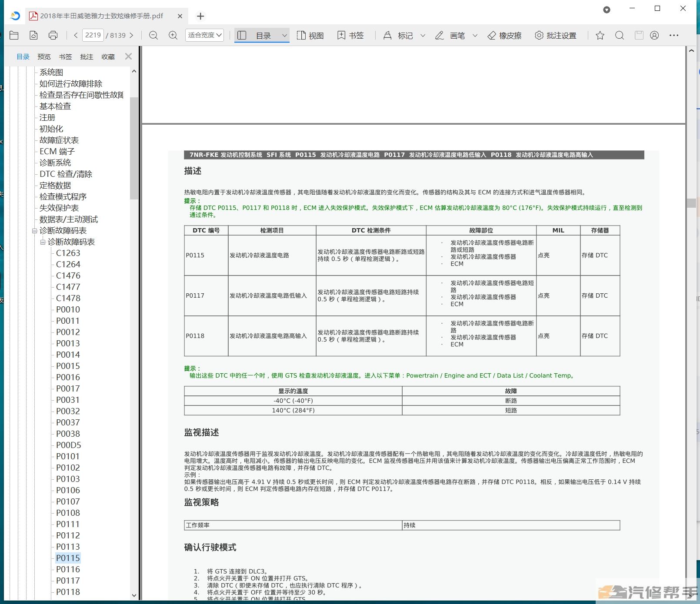Switch to the 批注 sidebar tab

[x=87, y=56]
